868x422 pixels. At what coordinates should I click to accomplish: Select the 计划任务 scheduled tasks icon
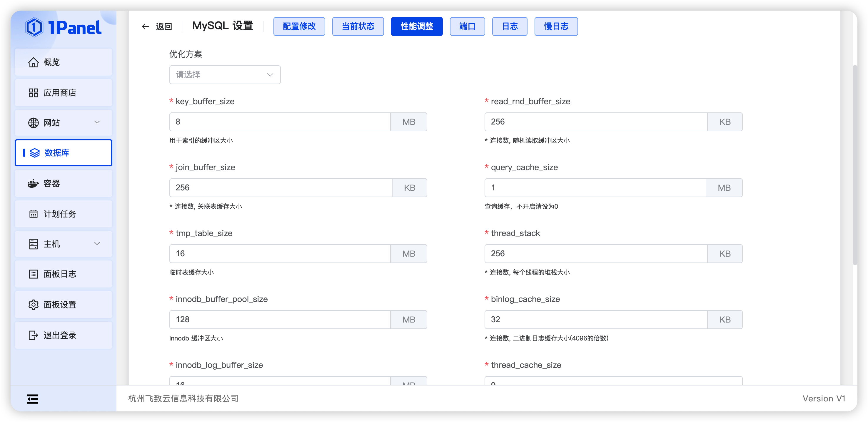(x=34, y=214)
